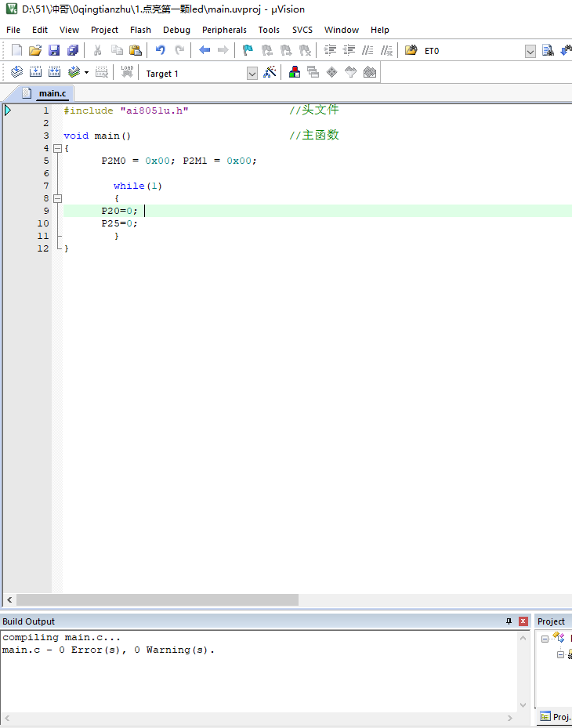Go to previous bookmark
572x728 pixels.
click(267, 50)
